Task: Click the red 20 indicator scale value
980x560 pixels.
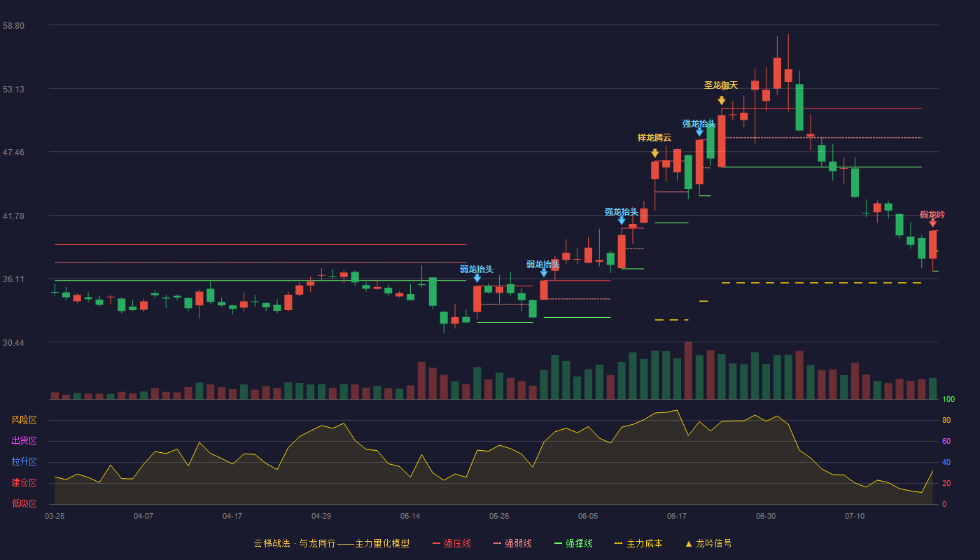Action: (946, 483)
